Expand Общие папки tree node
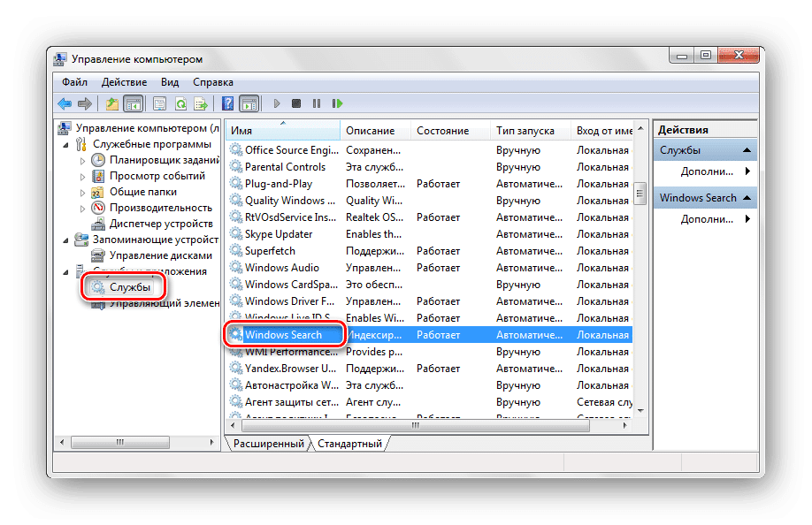Screen dimensions: 812x525 [82, 193]
